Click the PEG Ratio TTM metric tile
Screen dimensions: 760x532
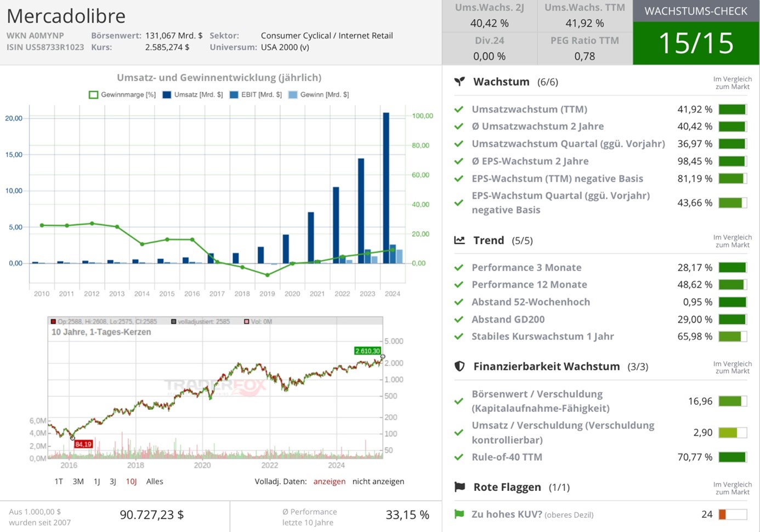pyautogui.click(x=585, y=48)
